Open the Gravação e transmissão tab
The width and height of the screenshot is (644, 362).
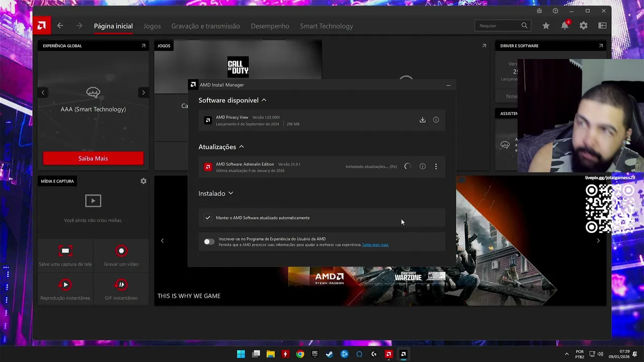click(205, 26)
